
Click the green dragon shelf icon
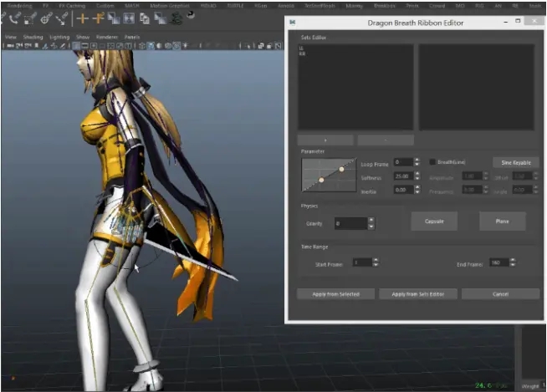point(177,18)
